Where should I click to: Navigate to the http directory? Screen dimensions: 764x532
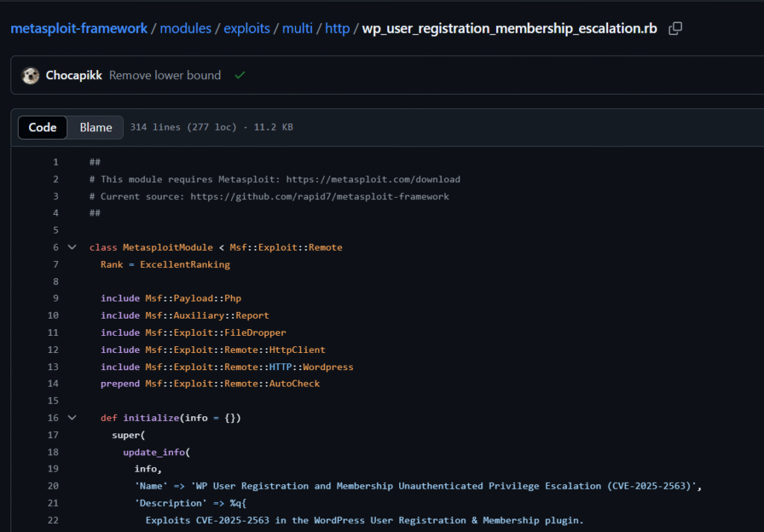(337, 29)
